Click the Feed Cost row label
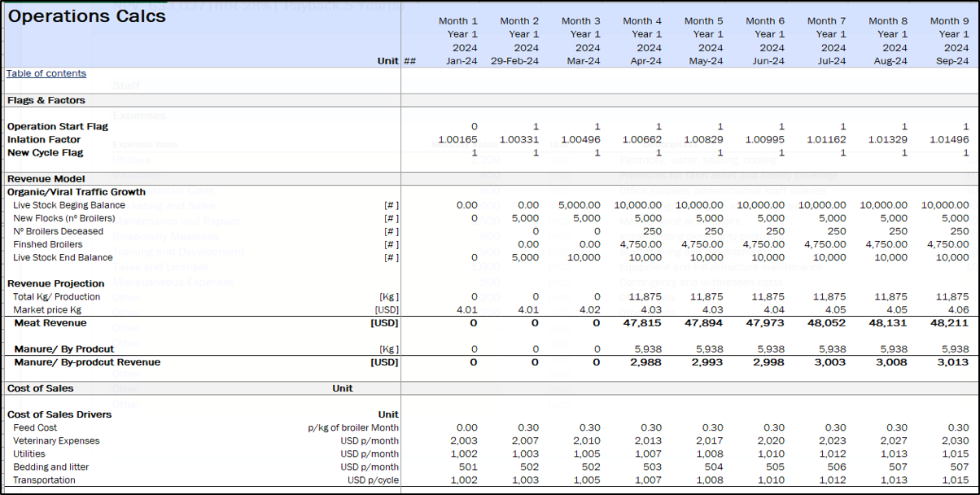 tap(35, 427)
